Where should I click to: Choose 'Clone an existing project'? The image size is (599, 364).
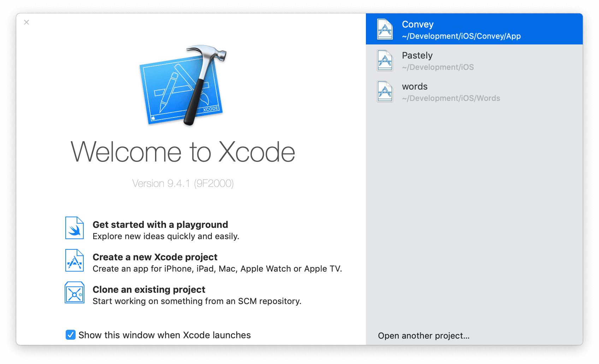pos(149,290)
